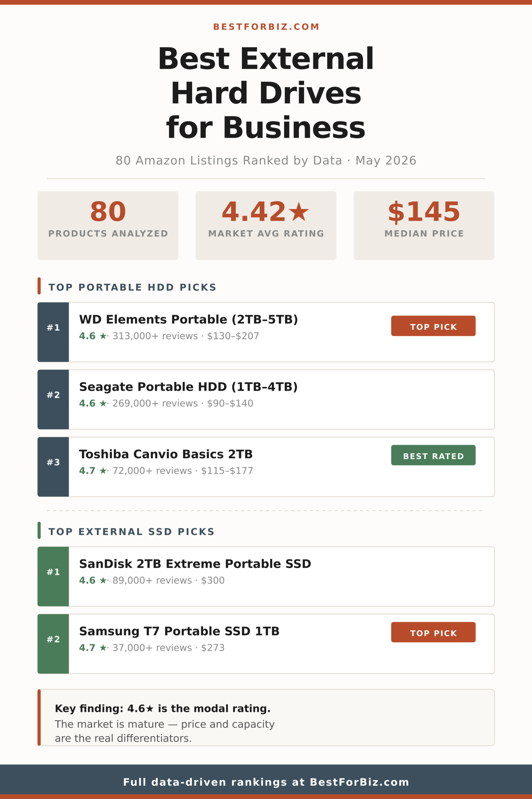
Task: Click the $145 Median Price card
Action: [x=424, y=226]
